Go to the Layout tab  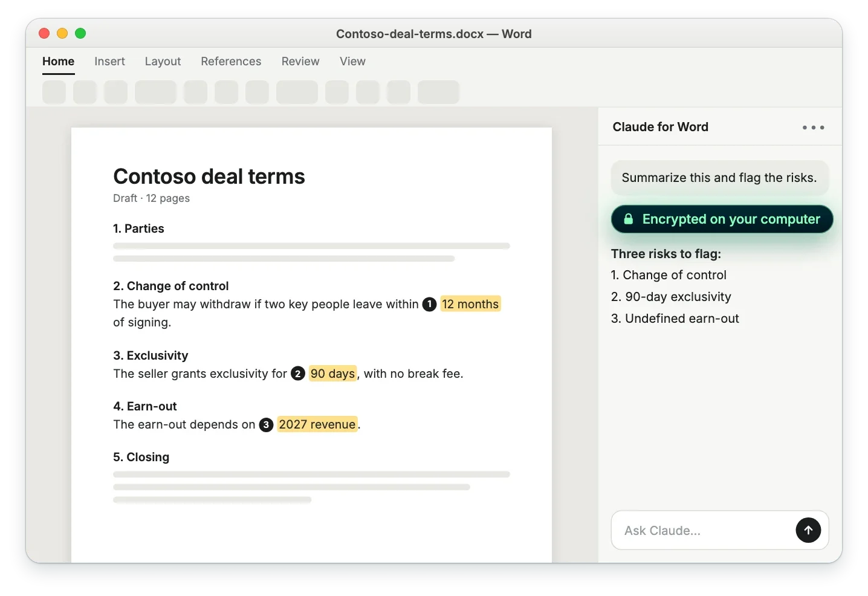(163, 61)
